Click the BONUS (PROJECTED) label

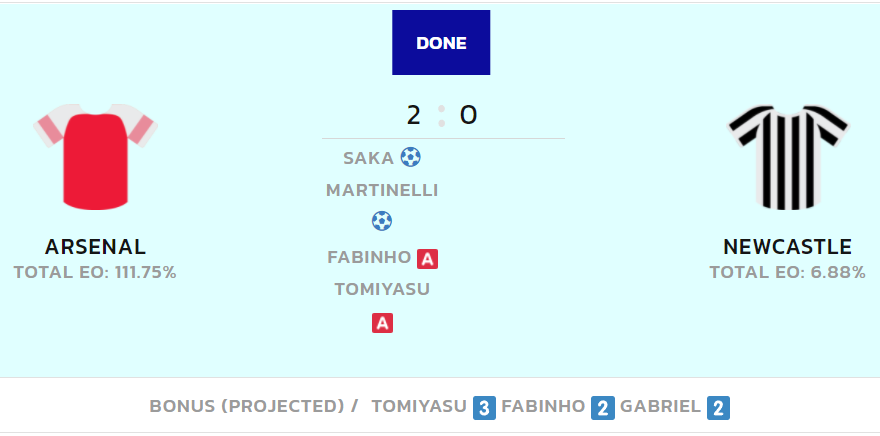coord(247,406)
